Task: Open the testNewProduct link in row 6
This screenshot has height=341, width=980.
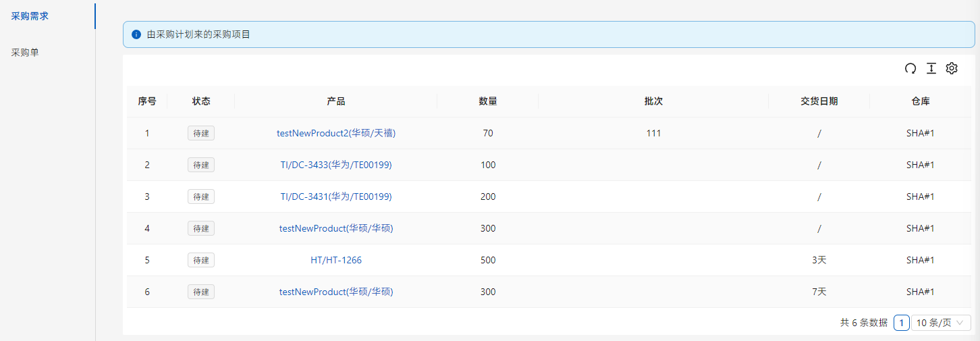Action: tap(336, 292)
